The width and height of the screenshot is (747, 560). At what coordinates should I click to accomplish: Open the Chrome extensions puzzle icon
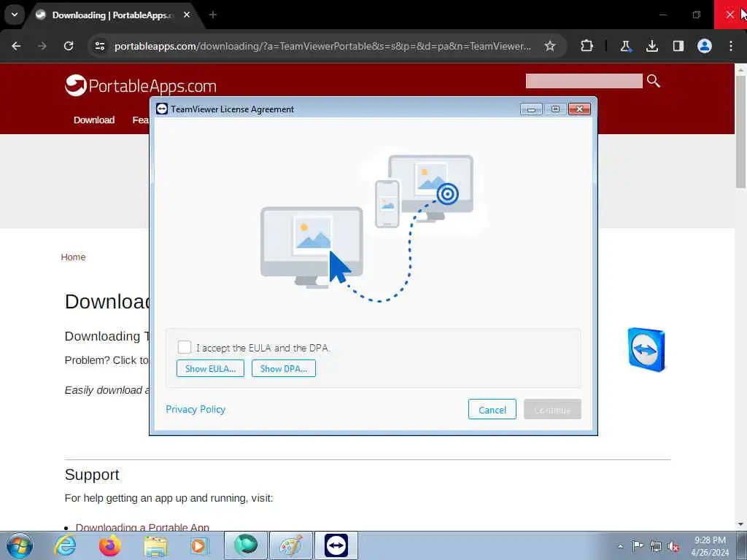click(587, 46)
